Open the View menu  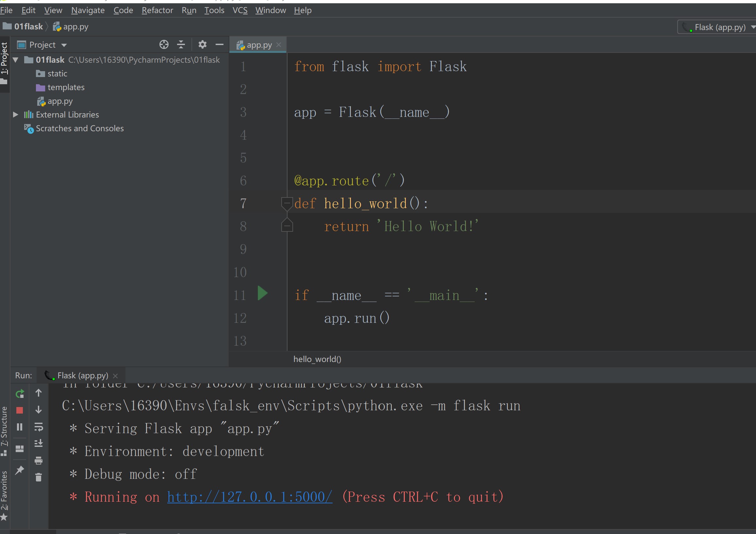point(53,10)
